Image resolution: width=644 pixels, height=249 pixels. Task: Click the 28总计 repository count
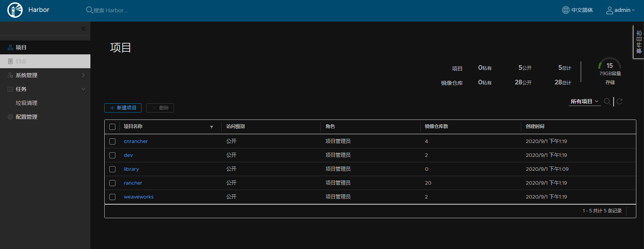(x=563, y=82)
